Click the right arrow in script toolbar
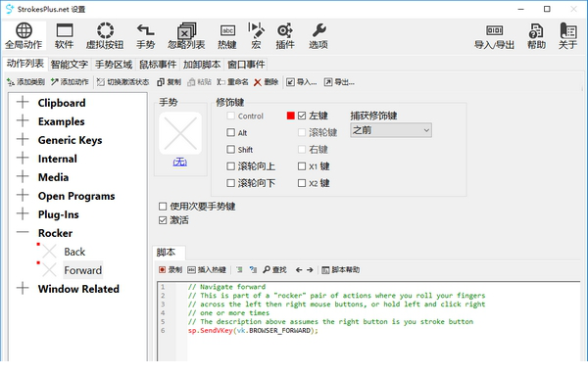Image resolution: width=588 pixels, height=375 pixels. (310, 269)
